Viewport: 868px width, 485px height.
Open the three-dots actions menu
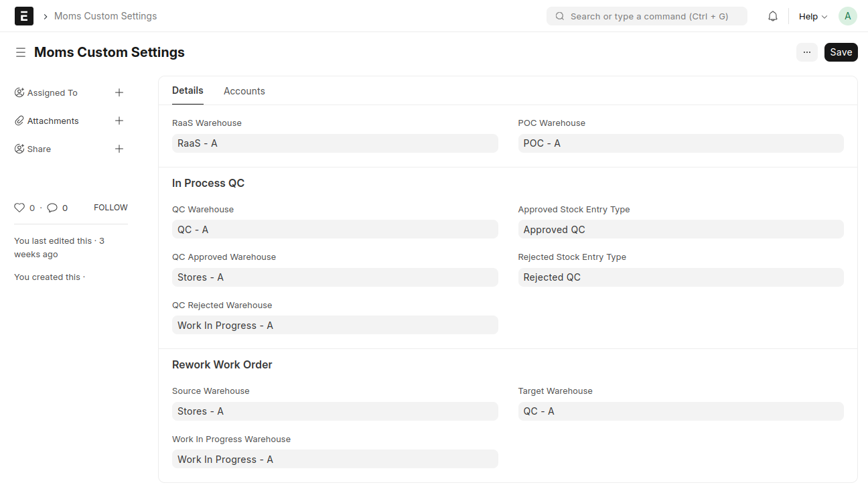806,52
